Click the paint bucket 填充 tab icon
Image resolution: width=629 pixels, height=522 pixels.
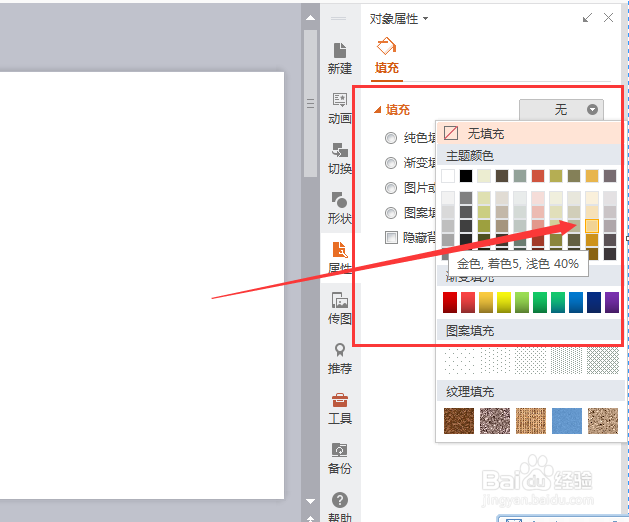[x=386, y=47]
